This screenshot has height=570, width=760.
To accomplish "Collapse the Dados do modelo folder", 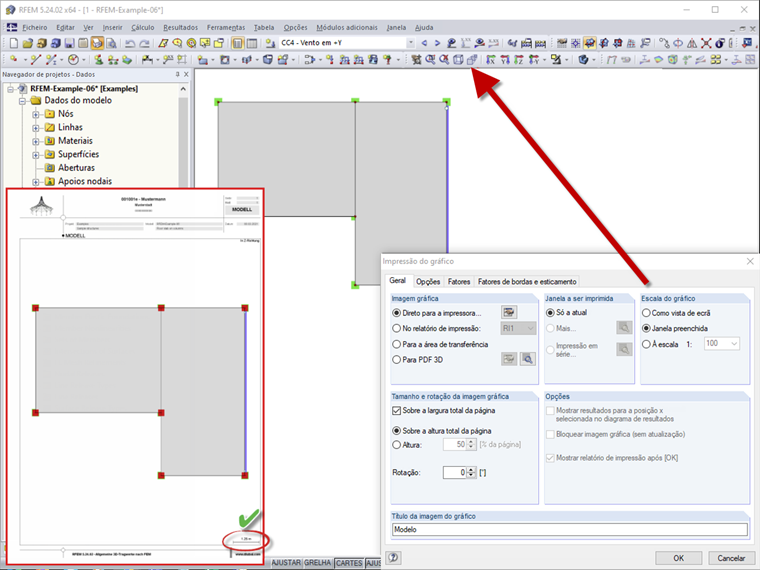I will tap(22, 101).
